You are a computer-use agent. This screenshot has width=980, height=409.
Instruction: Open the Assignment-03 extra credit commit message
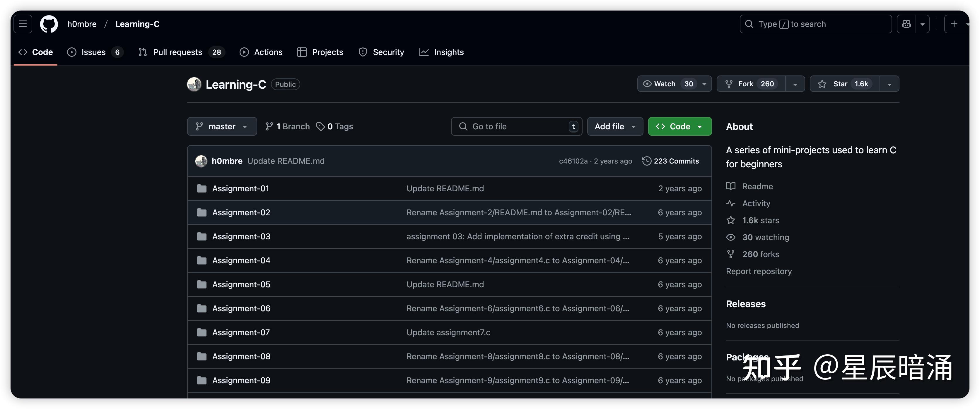(518, 236)
